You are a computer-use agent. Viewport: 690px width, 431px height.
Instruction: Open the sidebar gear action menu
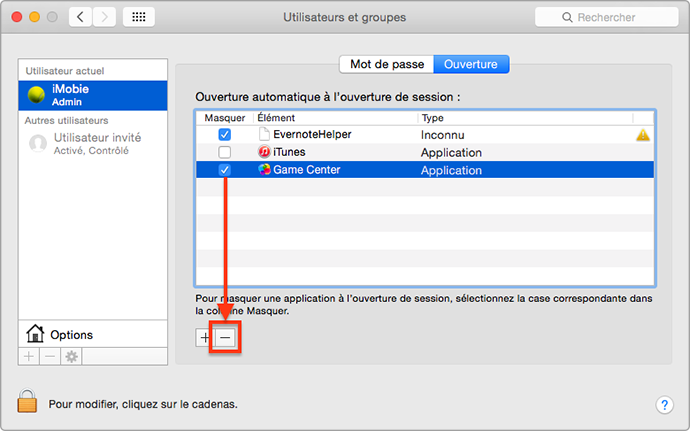71,356
